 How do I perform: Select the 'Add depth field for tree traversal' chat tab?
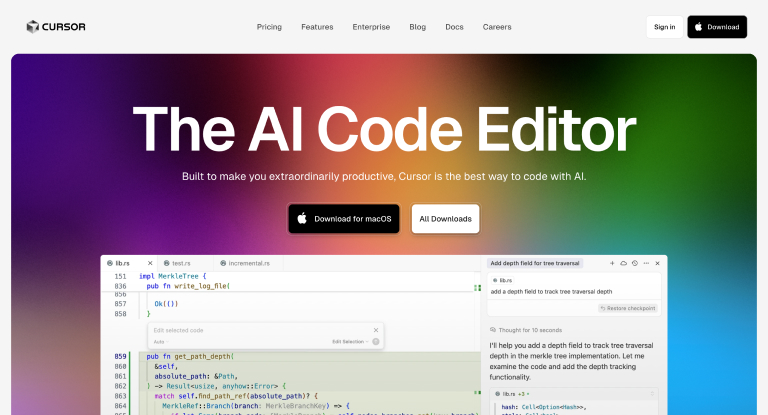[535, 263]
